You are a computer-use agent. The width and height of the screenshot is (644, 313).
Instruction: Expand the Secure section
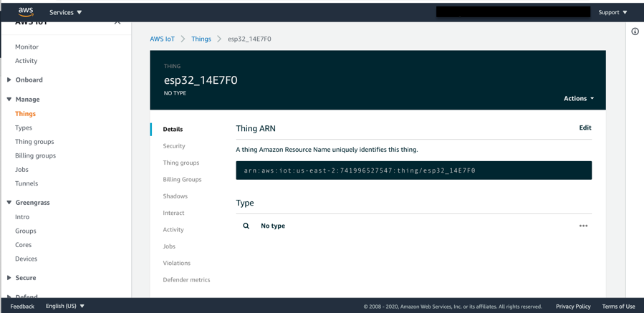[x=21, y=278]
